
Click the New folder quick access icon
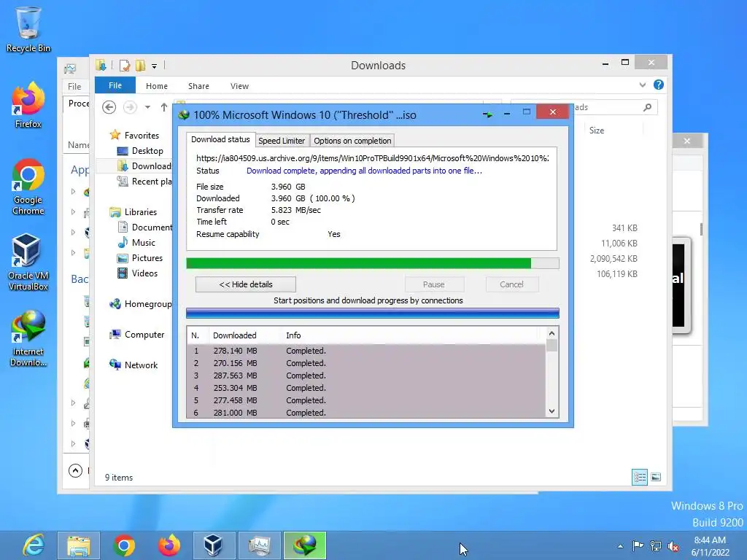141,65
